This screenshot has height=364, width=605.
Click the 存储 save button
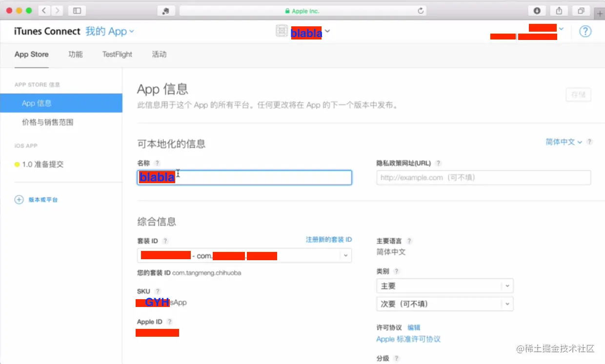[578, 95]
